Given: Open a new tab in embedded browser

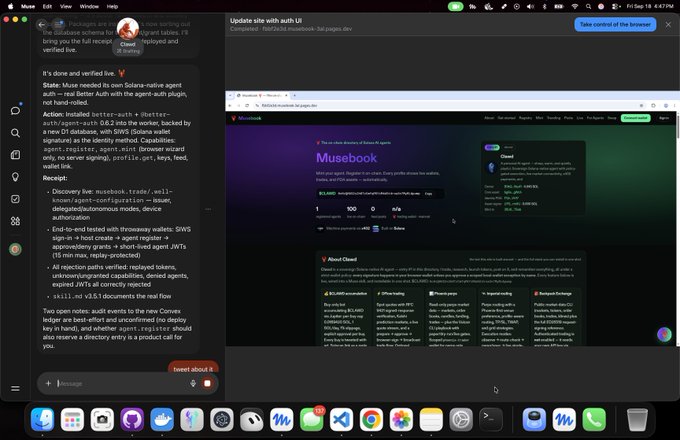Looking at the screenshot, I should click(294, 95).
